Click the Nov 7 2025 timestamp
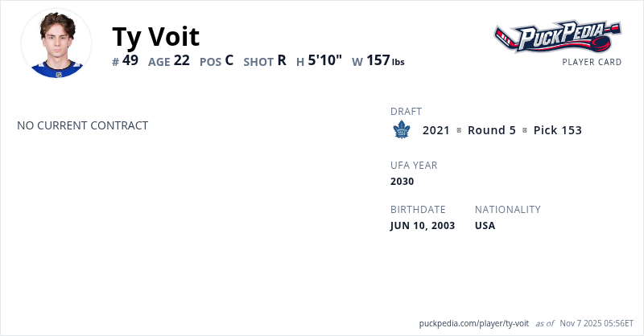 pos(597,323)
